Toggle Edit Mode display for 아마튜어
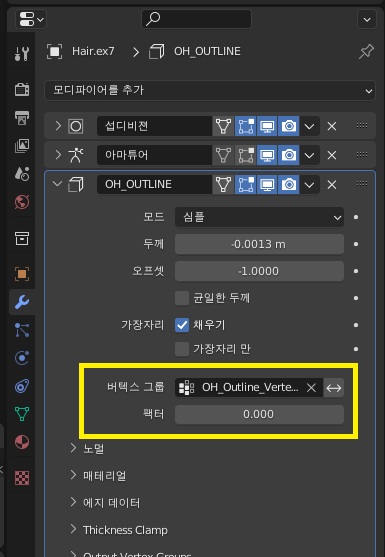Image resolution: width=385 pixels, height=557 pixels. click(x=245, y=155)
